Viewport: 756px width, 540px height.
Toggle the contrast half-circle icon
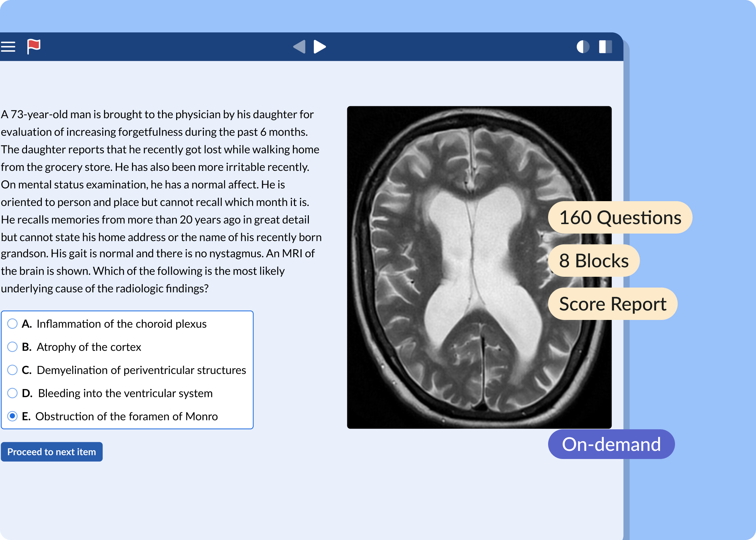583,47
